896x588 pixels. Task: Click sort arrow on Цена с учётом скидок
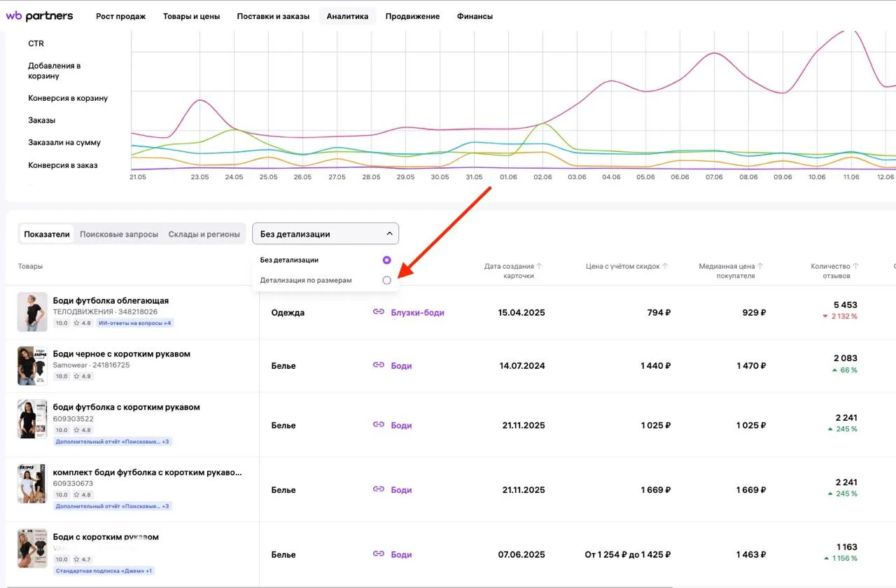666,266
